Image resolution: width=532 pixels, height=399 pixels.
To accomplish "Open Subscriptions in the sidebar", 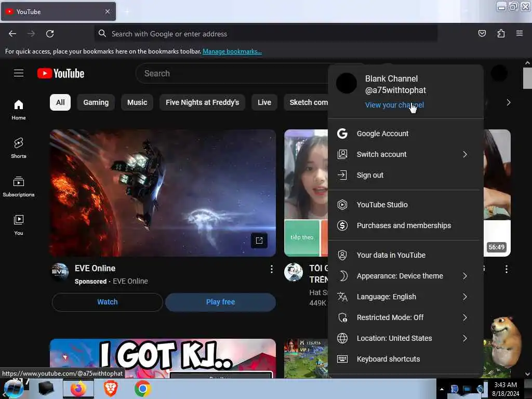I will (19, 187).
